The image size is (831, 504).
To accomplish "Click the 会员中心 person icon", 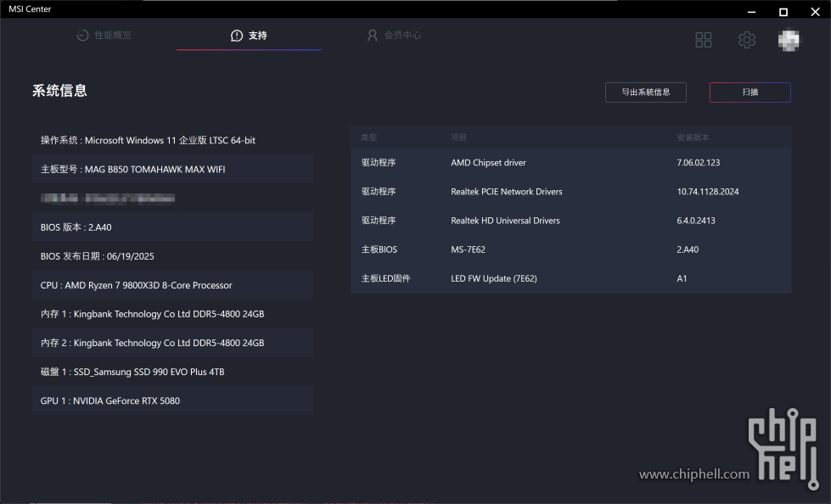I will click(x=373, y=36).
